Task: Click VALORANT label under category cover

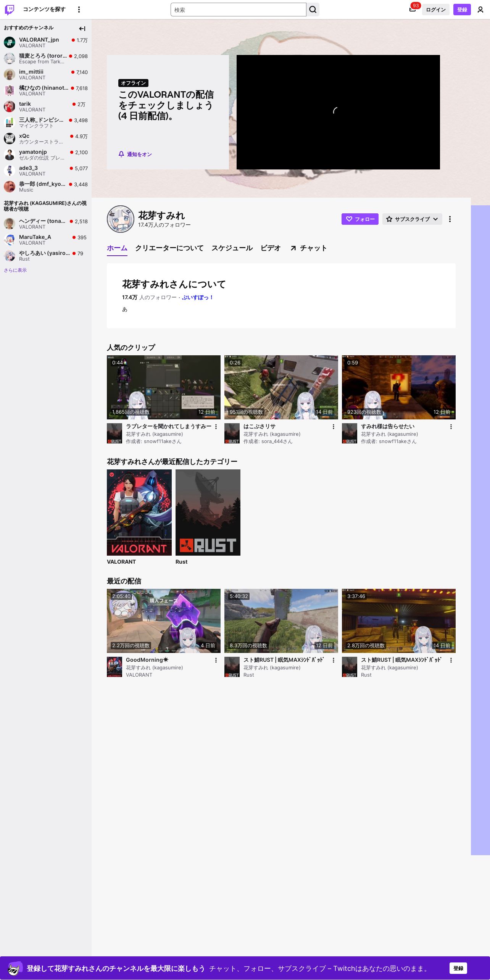Action: tap(121, 562)
